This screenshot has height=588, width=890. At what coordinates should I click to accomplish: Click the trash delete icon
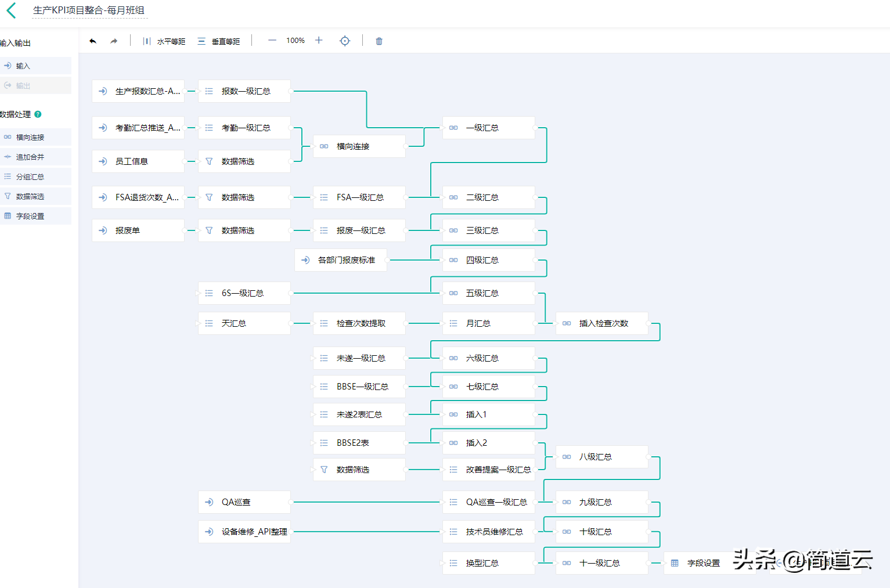pyautogui.click(x=379, y=41)
